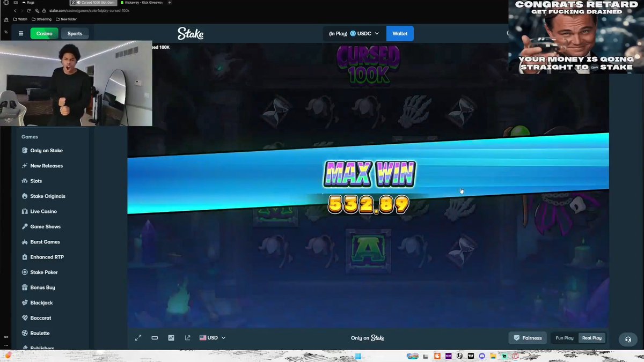Click Game Shows sidebar icon
The image size is (644, 362).
[x=25, y=227]
